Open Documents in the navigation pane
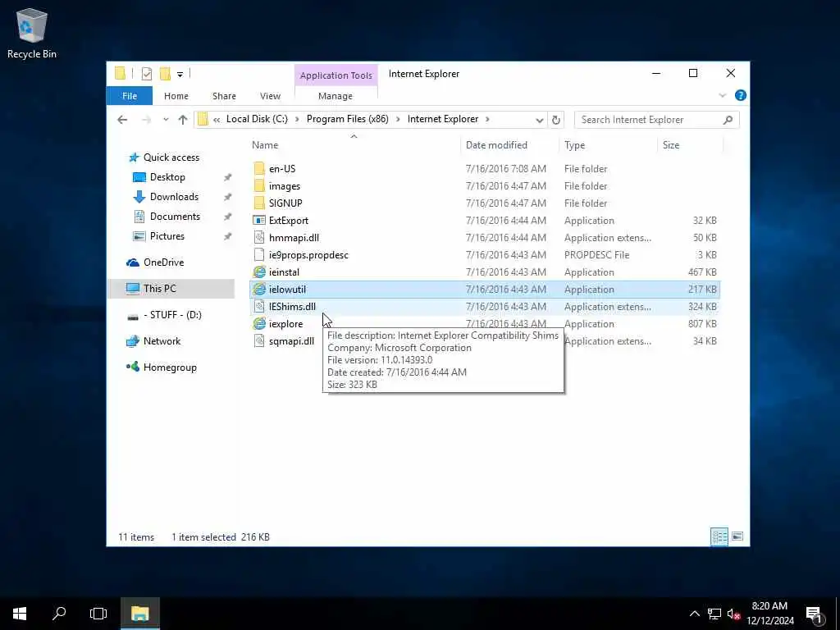This screenshot has width=840, height=630. (175, 217)
